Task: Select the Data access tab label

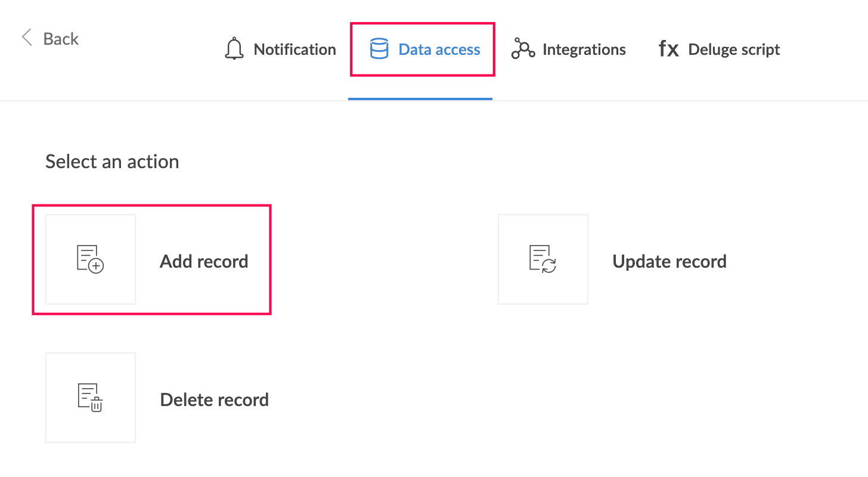Action: pyautogui.click(x=439, y=49)
